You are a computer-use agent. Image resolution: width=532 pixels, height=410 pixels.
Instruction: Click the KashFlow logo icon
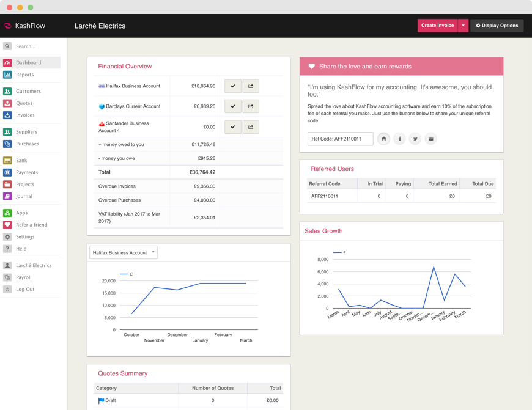[7, 26]
